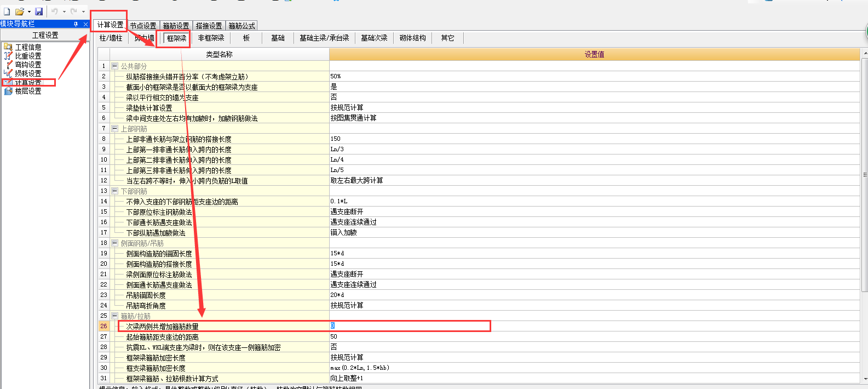868x389 pixels.
Task: Select the 砌体结构 component button
Action: (x=412, y=38)
